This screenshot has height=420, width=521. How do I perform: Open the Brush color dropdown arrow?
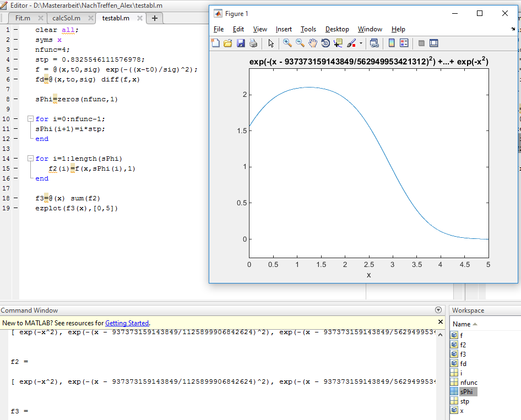[x=361, y=43]
